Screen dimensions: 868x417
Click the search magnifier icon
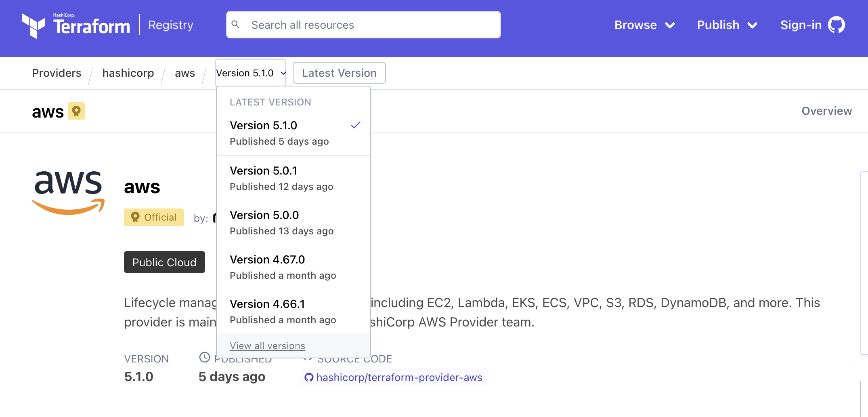(236, 25)
